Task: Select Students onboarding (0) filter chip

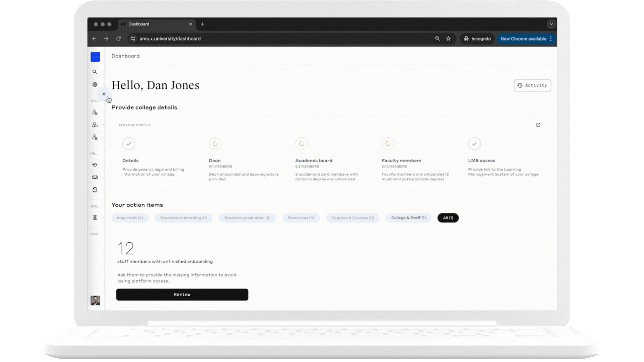Action: 183,218
